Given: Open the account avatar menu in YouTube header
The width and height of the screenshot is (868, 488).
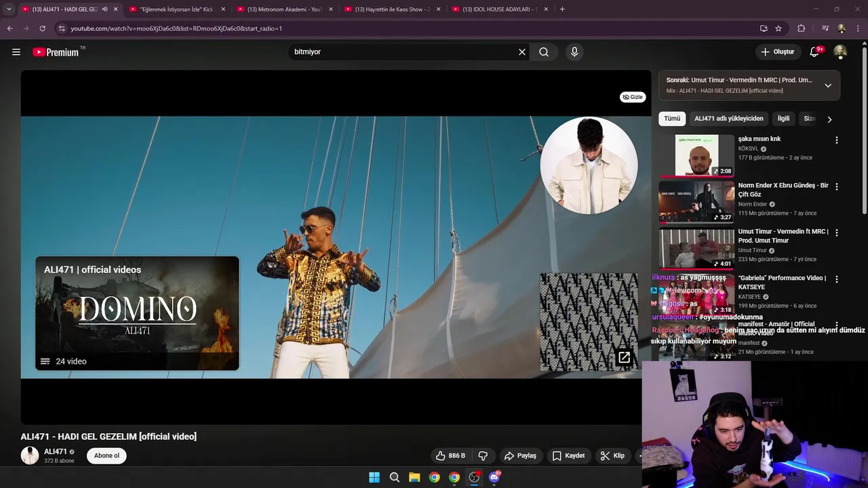Looking at the screenshot, I should (x=840, y=52).
